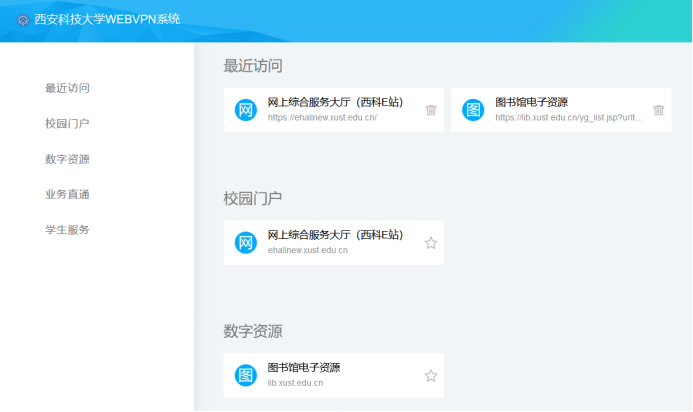Delete recent 图书馆电子资源 entry with trash icon
The height and width of the screenshot is (412, 693).
tap(659, 110)
